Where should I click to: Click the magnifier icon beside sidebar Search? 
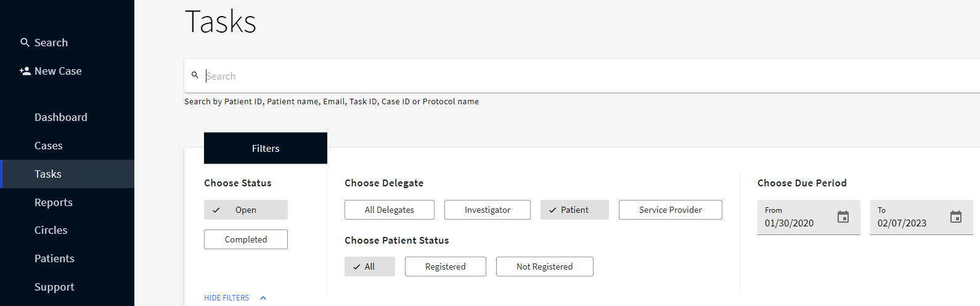pyautogui.click(x=25, y=43)
